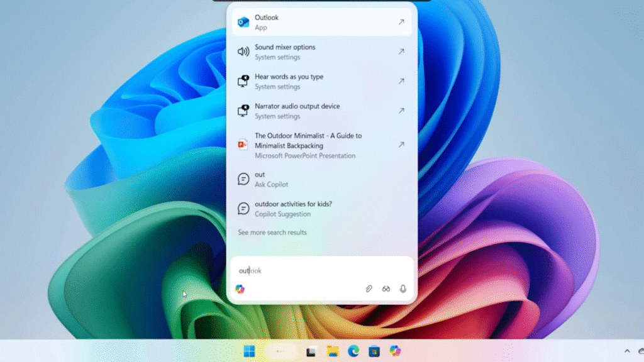Attach a file with the paperclip icon
The image size is (644, 362).
point(369,289)
